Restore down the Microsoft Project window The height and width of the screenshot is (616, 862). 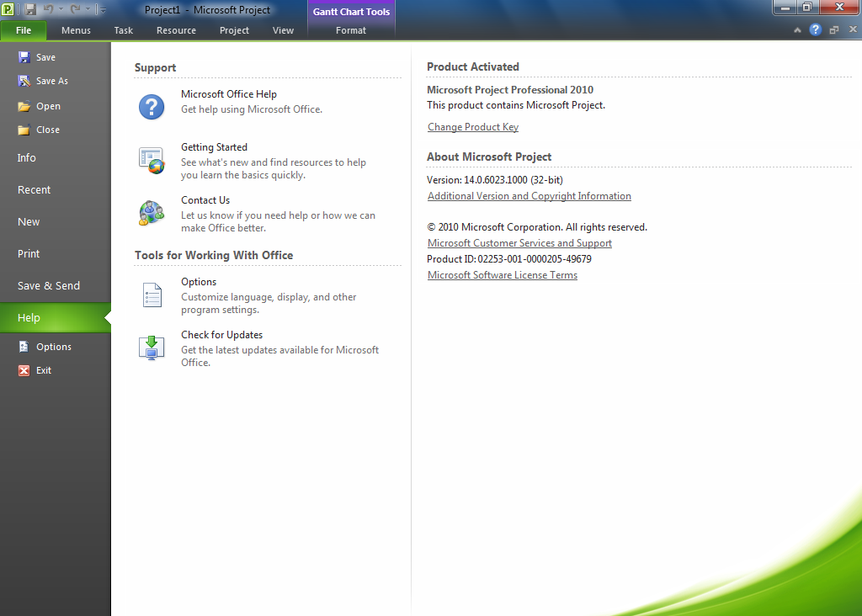coord(807,7)
